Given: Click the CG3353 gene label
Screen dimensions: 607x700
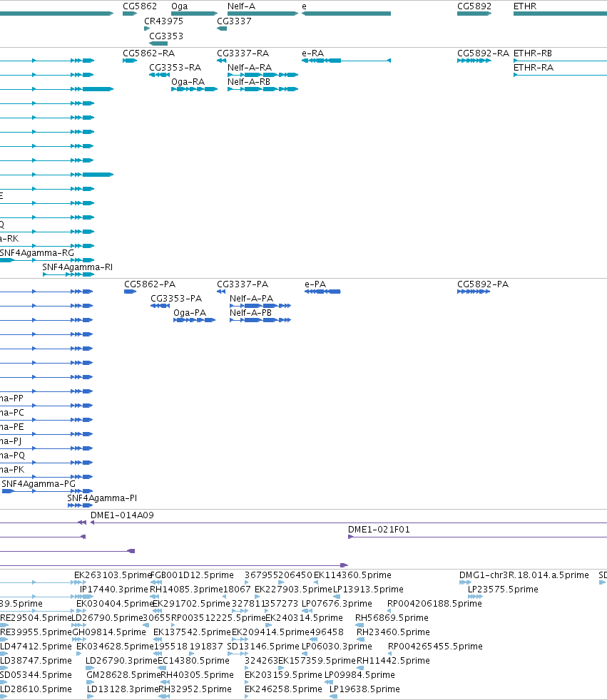Looking at the screenshot, I should click(x=166, y=36).
